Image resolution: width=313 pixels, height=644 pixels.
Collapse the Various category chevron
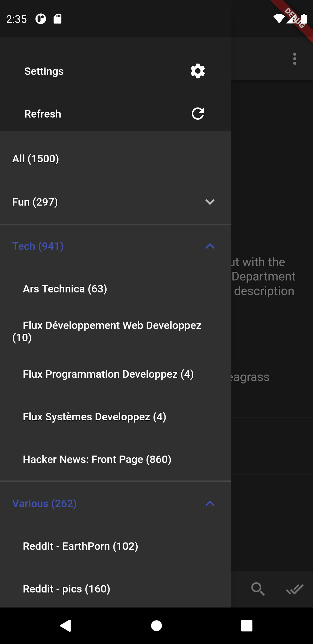(210, 503)
